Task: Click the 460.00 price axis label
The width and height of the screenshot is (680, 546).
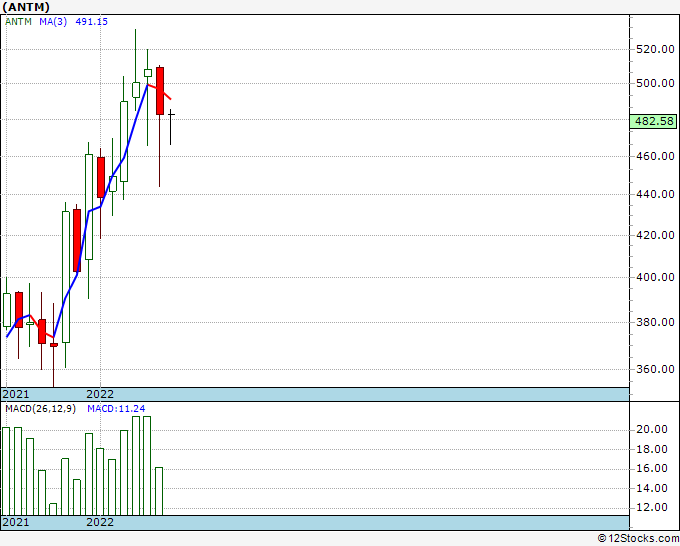Action: point(655,156)
